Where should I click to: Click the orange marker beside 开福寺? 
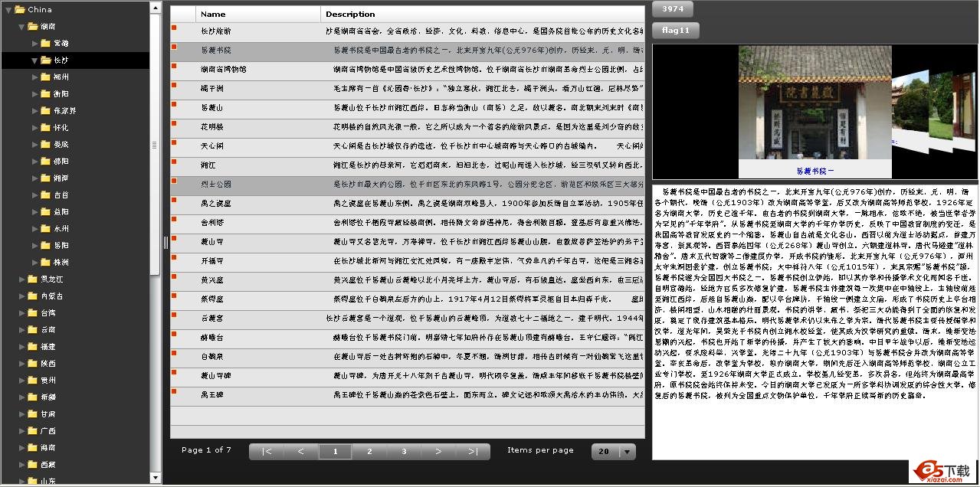click(x=174, y=257)
